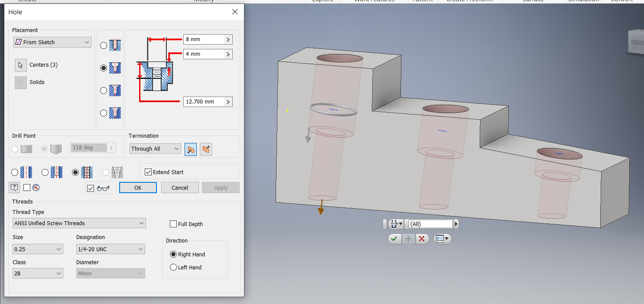
Task: Toggle the empty checkbox next to help icon
Action: click(x=27, y=188)
